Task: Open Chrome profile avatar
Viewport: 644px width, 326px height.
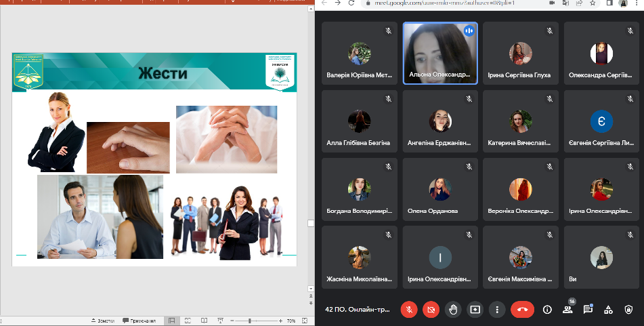Action: click(x=623, y=3)
